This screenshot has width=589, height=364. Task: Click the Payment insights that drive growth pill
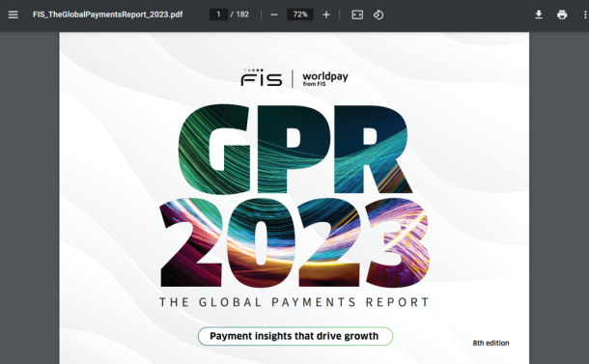pos(295,336)
